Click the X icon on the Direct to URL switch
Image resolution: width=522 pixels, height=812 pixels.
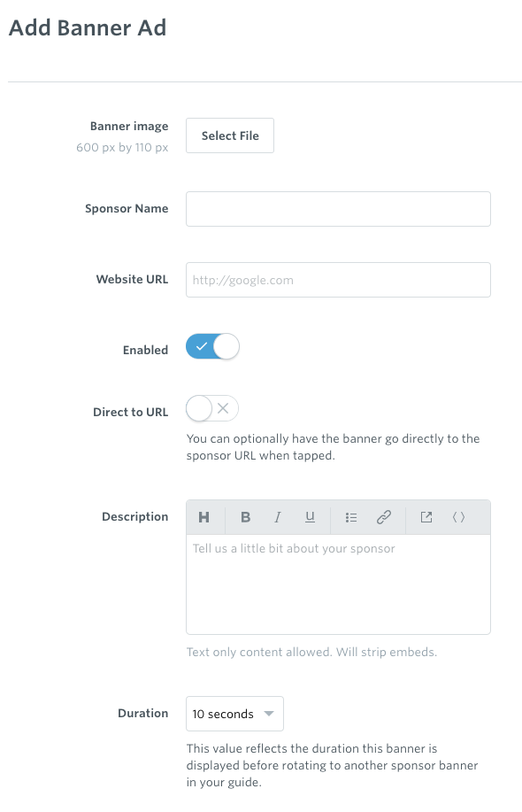point(223,408)
